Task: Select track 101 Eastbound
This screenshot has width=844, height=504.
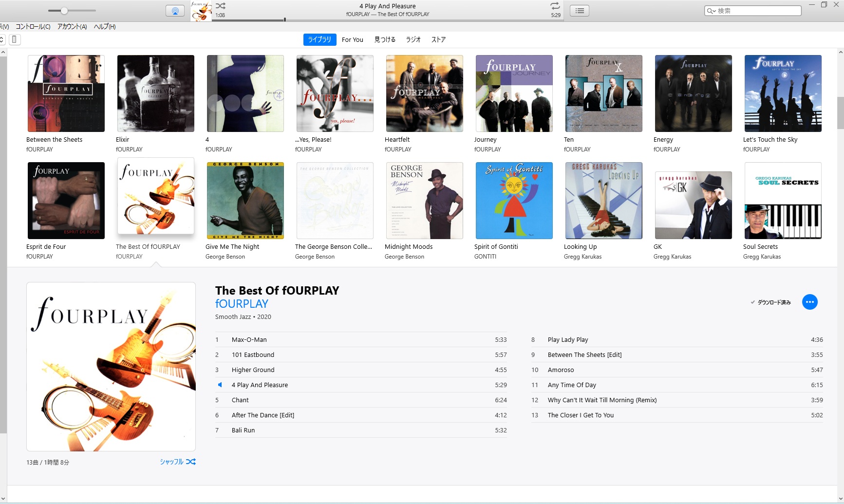Action: click(x=361, y=355)
